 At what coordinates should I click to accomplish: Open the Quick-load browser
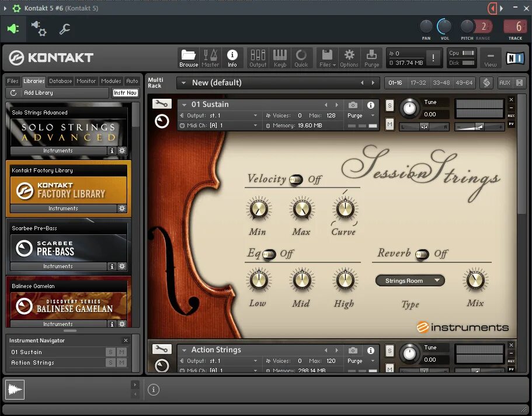(301, 58)
